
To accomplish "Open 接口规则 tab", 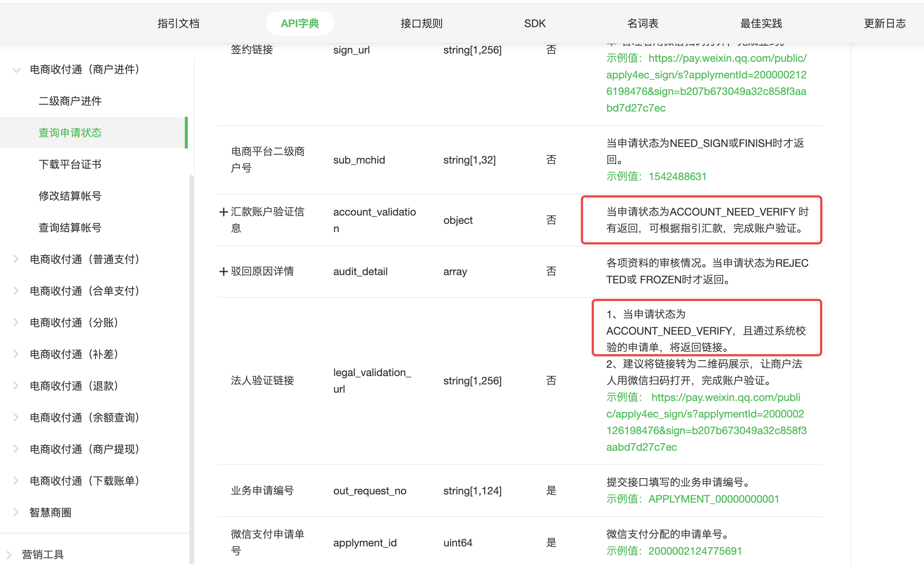I will pos(421,24).
